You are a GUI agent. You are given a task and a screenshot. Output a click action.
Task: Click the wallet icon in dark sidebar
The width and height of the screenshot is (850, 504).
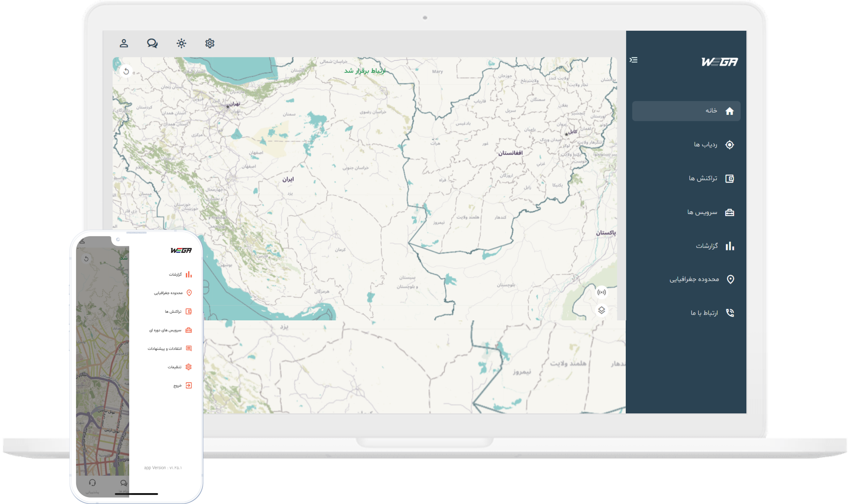729,178
